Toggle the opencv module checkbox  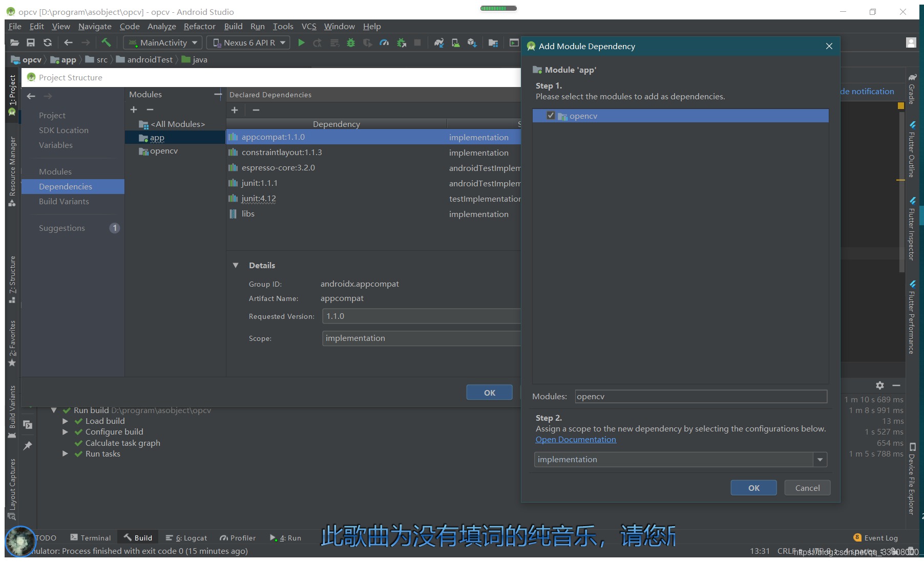[551, 116]
